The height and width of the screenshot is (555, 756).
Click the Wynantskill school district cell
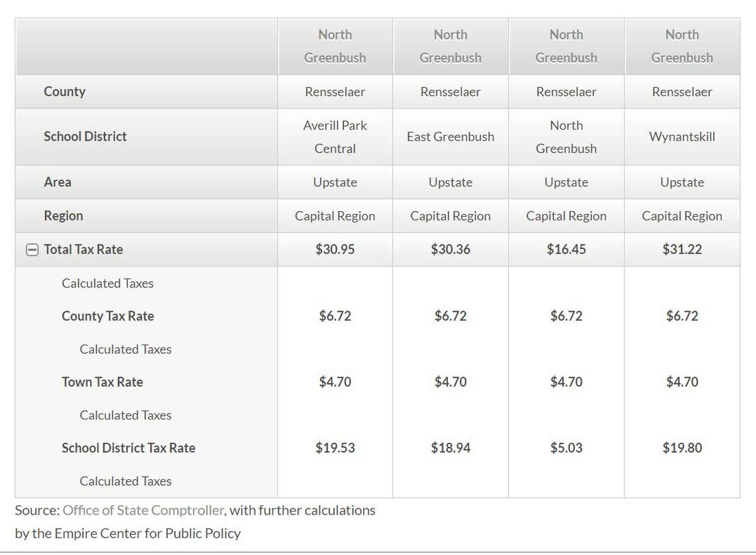[x=682, y=137]
